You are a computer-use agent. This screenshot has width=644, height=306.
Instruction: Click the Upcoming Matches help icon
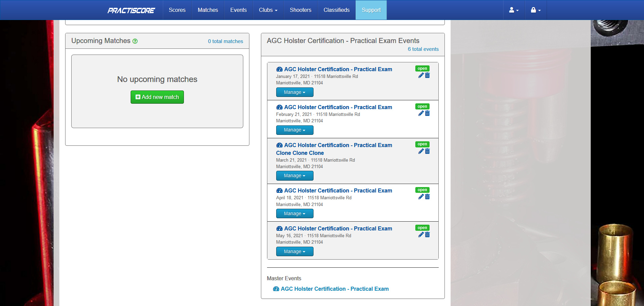pyautogui.click(x=135, y=41)
